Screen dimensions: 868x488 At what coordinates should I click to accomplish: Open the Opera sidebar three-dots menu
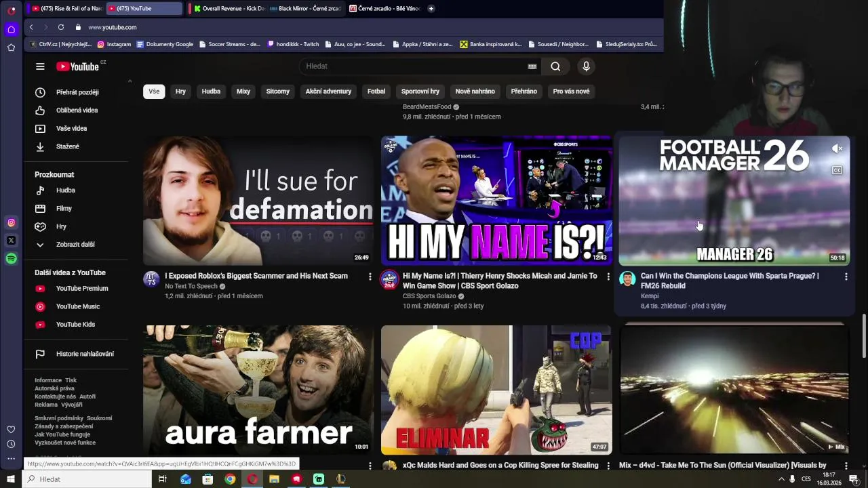(11, 459)
